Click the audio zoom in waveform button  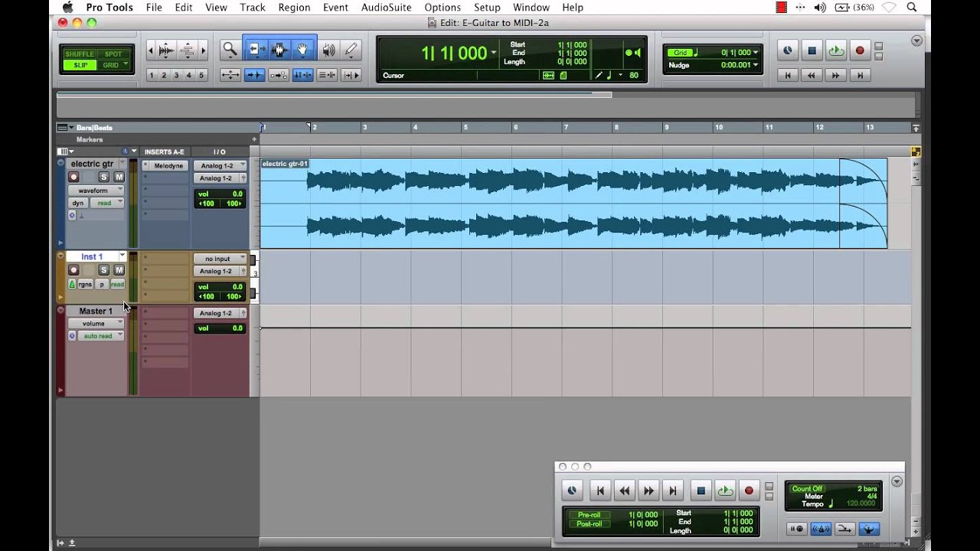[165, 51]
